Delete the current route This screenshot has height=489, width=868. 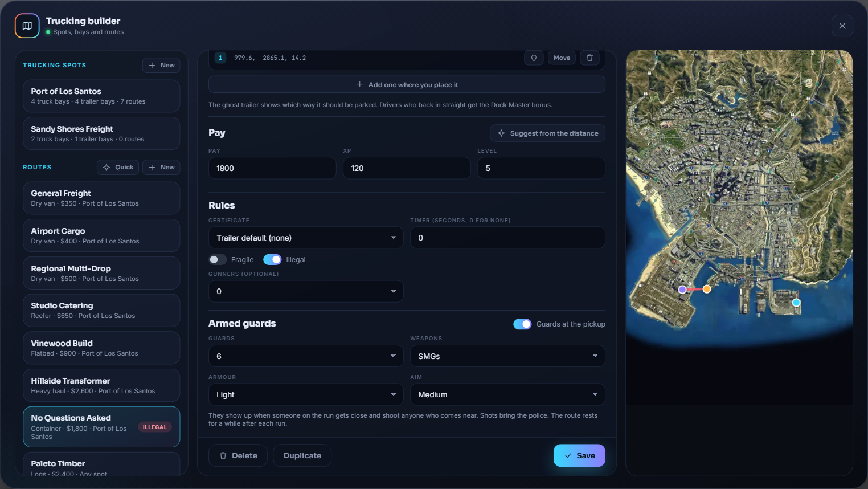(x=238, y=455)
